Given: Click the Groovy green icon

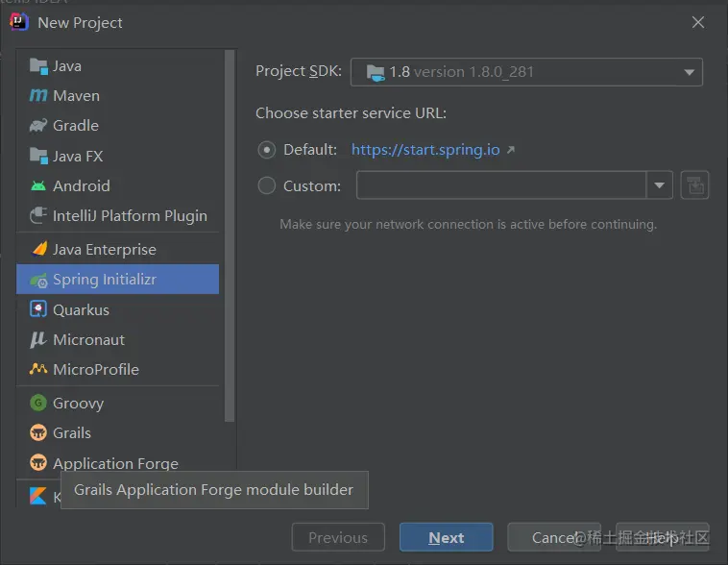Looking at the screenshot, I should point(38,404).
